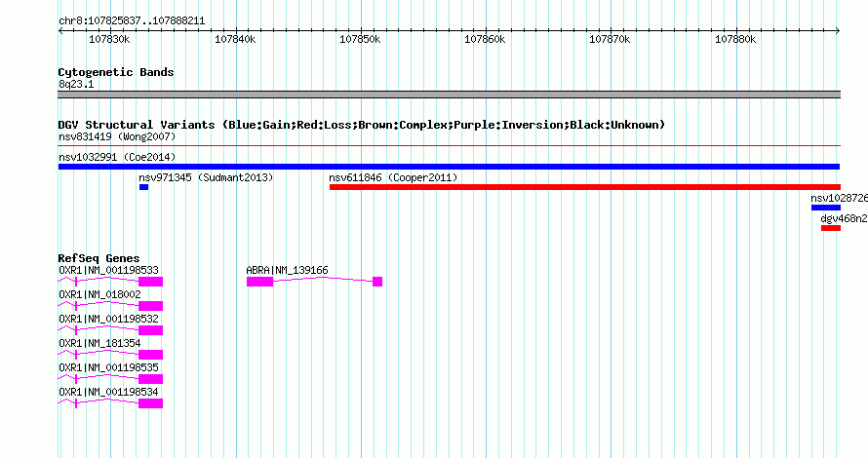The height and width of the screenshot is (458, 868).
Task: Click the 107860k ruler tick label
Action: 485,39
